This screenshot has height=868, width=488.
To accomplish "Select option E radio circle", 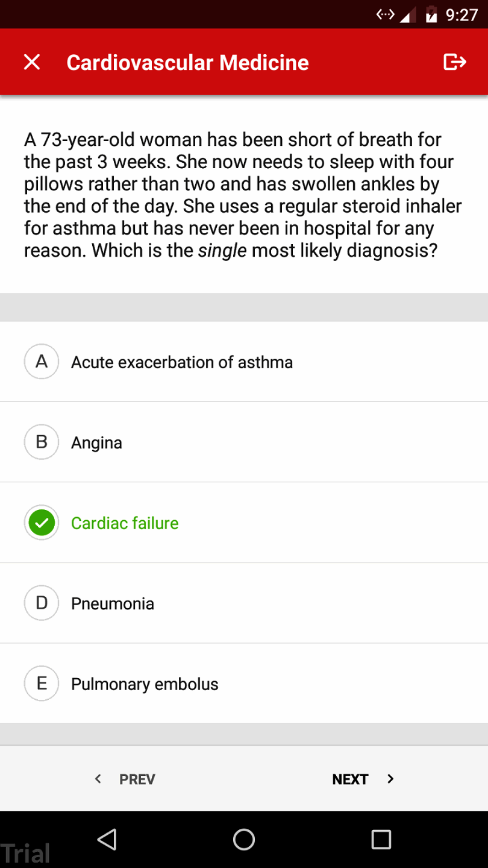I will click(42, 684).
